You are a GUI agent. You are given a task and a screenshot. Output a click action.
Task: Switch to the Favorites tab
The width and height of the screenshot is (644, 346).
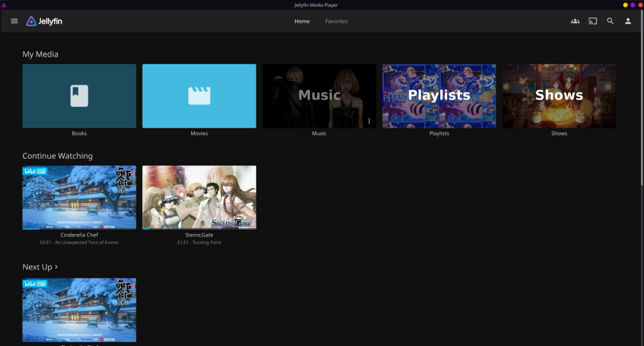click(336, 21)
